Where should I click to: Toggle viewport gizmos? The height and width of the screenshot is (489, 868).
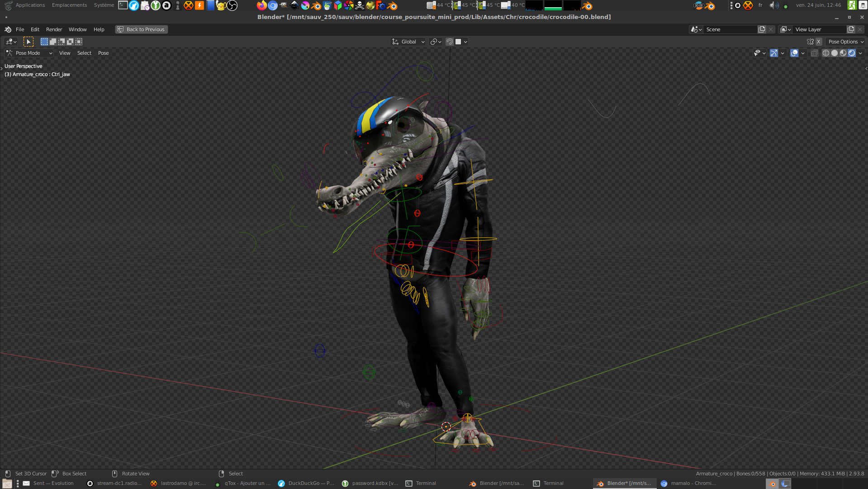[x=774, y=53]
